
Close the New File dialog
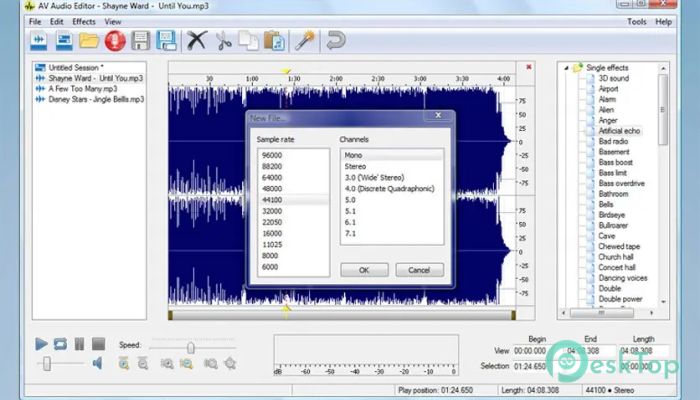point(438,115)
